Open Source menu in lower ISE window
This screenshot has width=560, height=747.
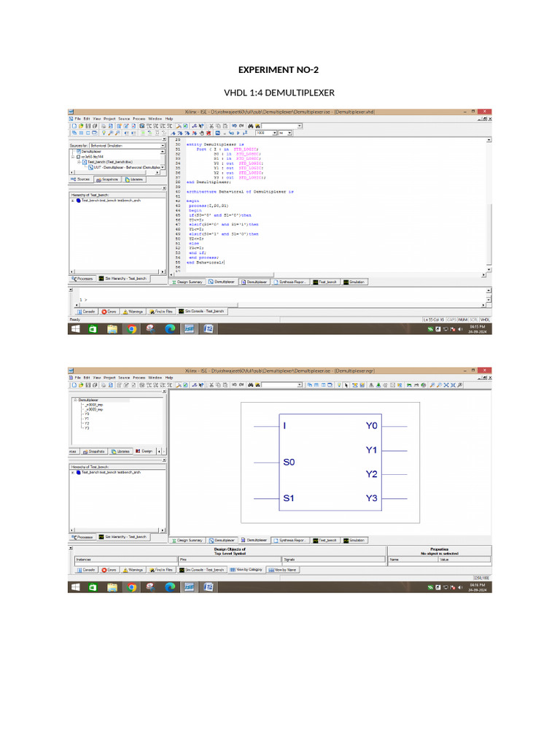[x=124, y=377]
